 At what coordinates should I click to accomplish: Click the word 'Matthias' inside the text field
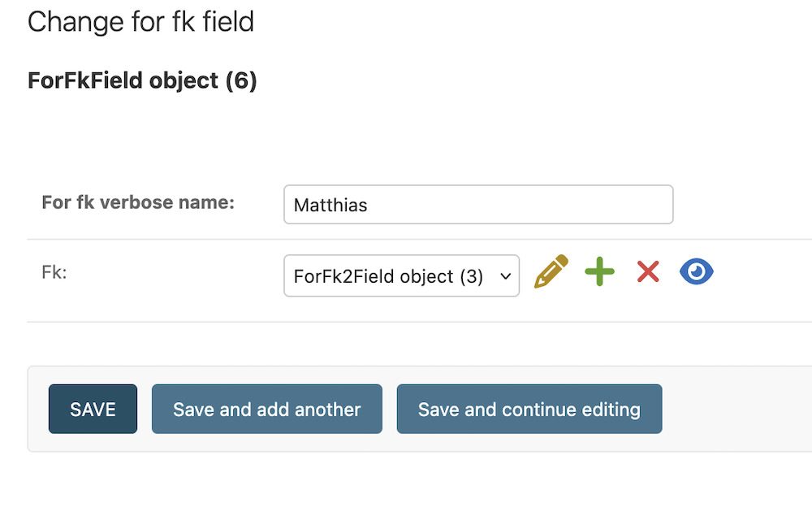pyautogui.click(x=330, y=206)
